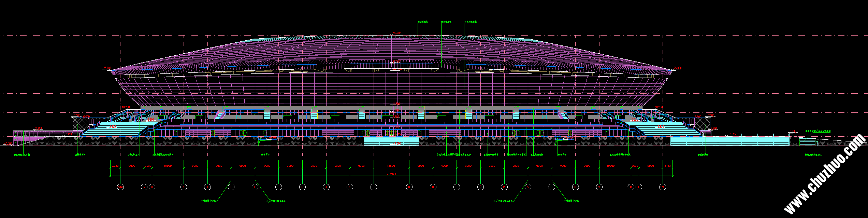The image size is (868, 218).
Task: Click grid axis bubble C
Action: [x=184, y=187]
